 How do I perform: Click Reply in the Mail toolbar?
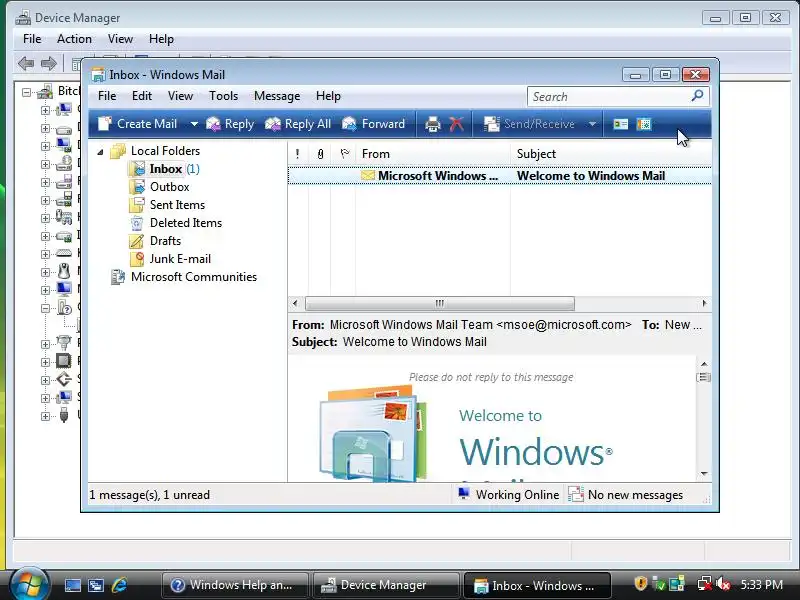click(x=230, y=124)
